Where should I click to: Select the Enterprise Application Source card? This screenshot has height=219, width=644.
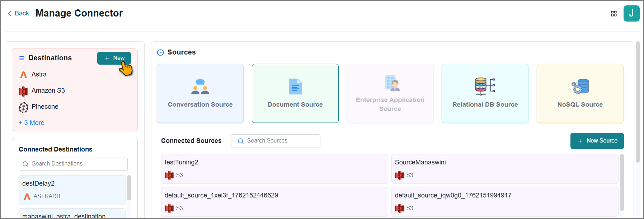pos(390,93)
